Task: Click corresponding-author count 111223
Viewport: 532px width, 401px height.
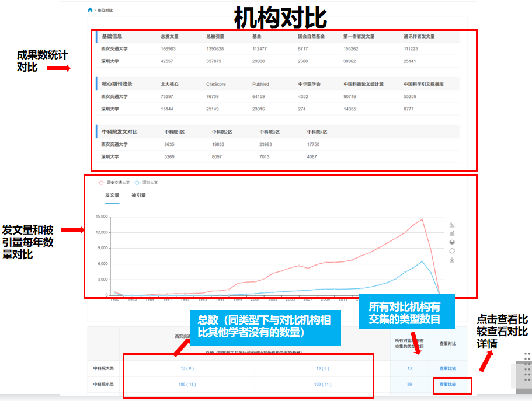Action: [x=411, y=49]
